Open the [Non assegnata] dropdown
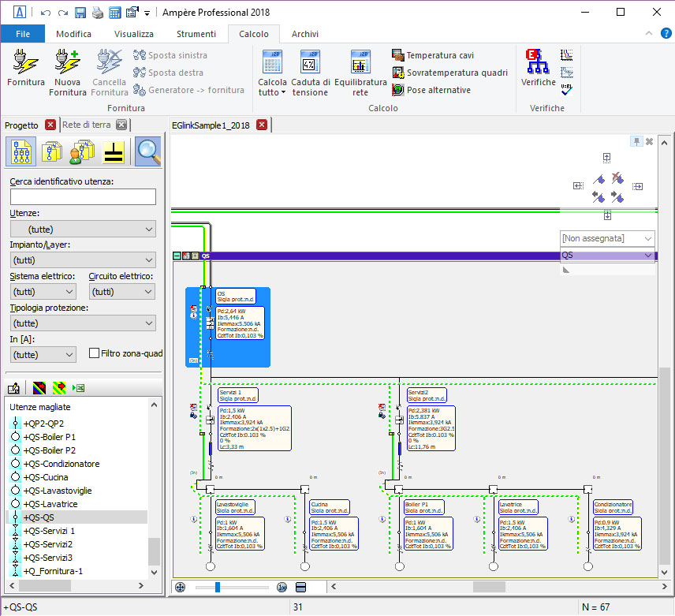Viewport: 675px width, 616px height. click(607, 238)
